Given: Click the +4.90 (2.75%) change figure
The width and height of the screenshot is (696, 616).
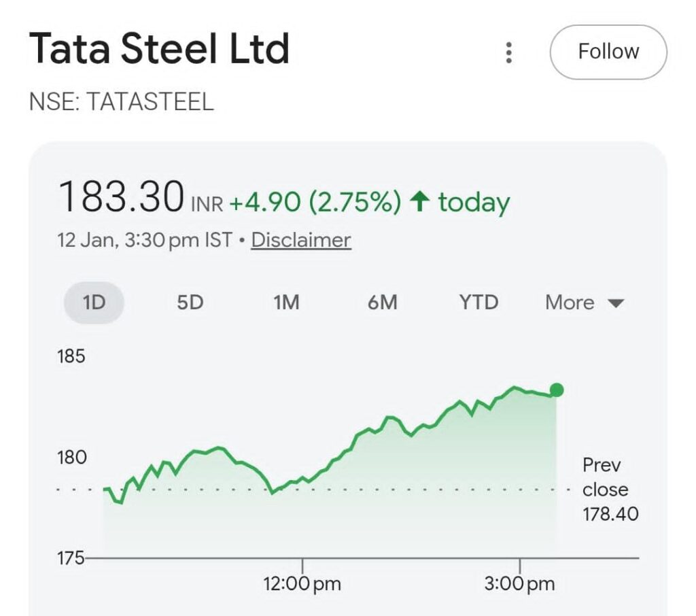Looking at the screenshot, I should tap(315, 203).
